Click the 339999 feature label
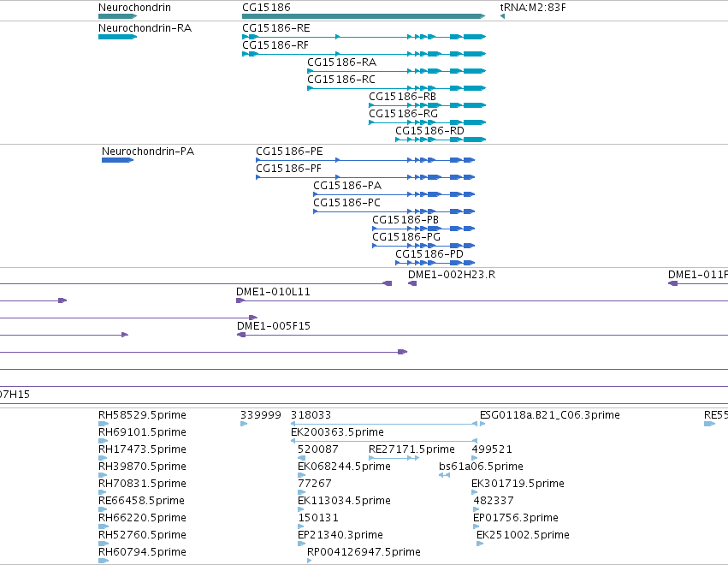 (260, 415)
